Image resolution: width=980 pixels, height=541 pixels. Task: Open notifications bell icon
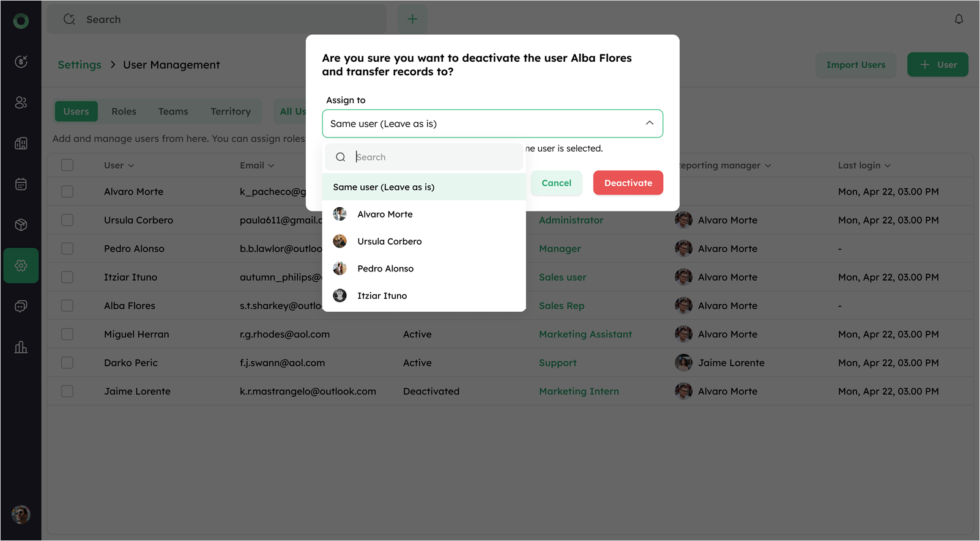pos(959,19)
